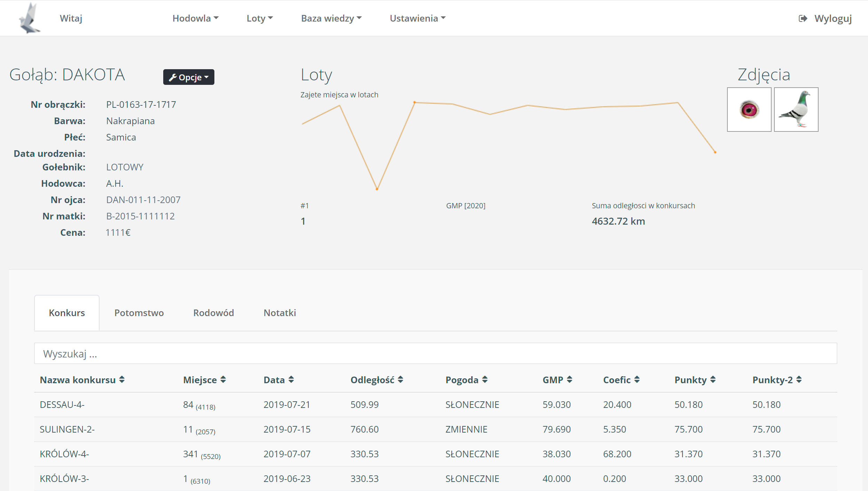868x491 pixels.
Task: Click the pigeon logo icon
Action: [x=29, y=18]
